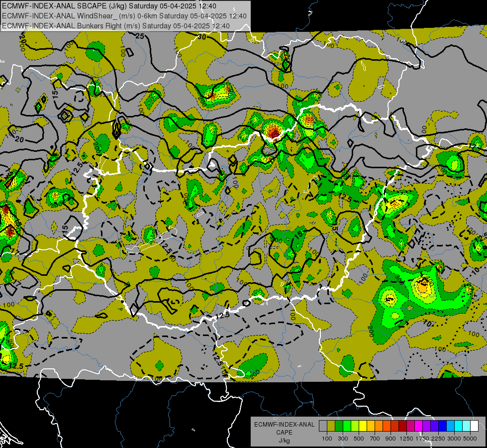Viewport: 487px width, 448px height.
Task: Click the white swatch in the legend
Action: [474, 426]
